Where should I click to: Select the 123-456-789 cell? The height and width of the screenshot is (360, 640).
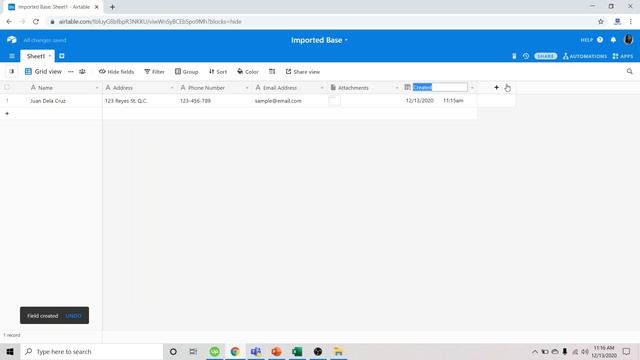click(215, 101)
